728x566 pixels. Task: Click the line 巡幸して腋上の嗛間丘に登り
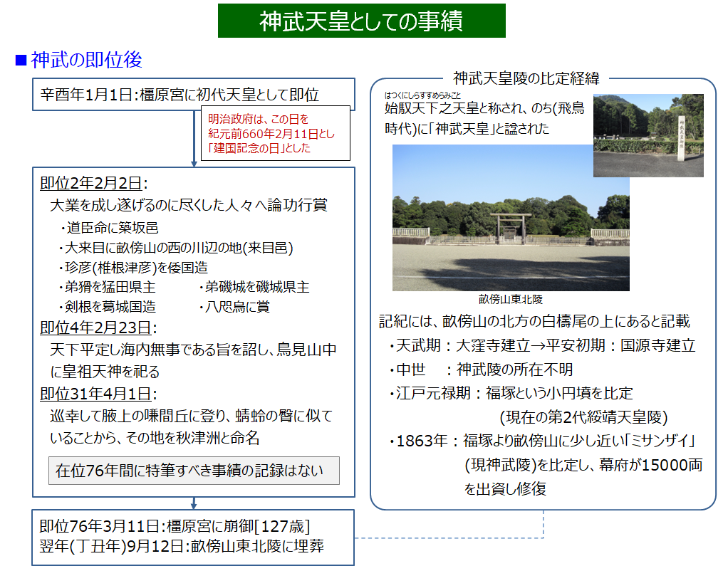138,416
